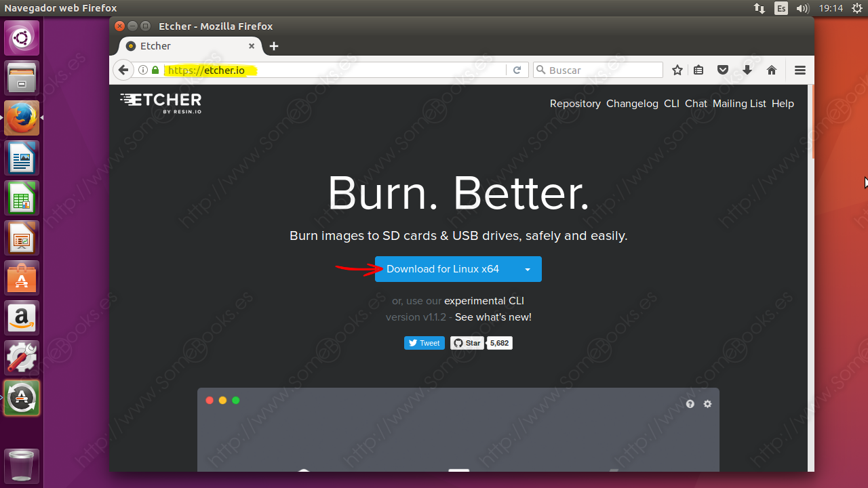Save the page to Pocket
The width and height of the screenshot is (868, 488).
(723, 70)
